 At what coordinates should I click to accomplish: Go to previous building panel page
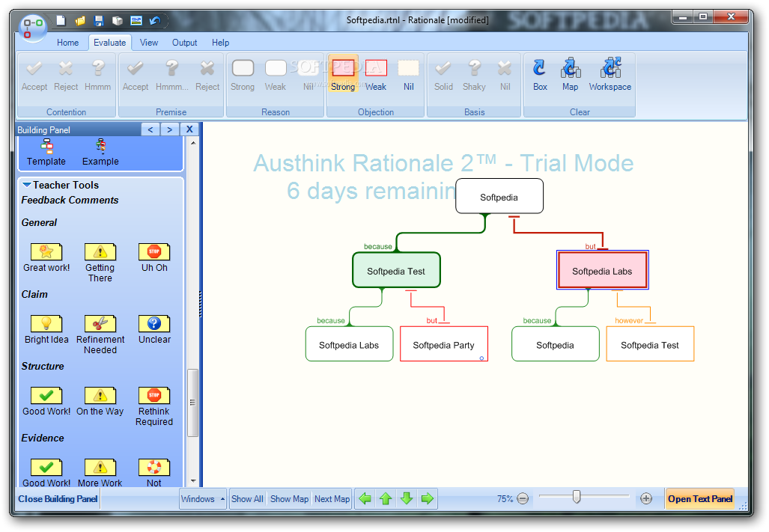click(151, 129)
